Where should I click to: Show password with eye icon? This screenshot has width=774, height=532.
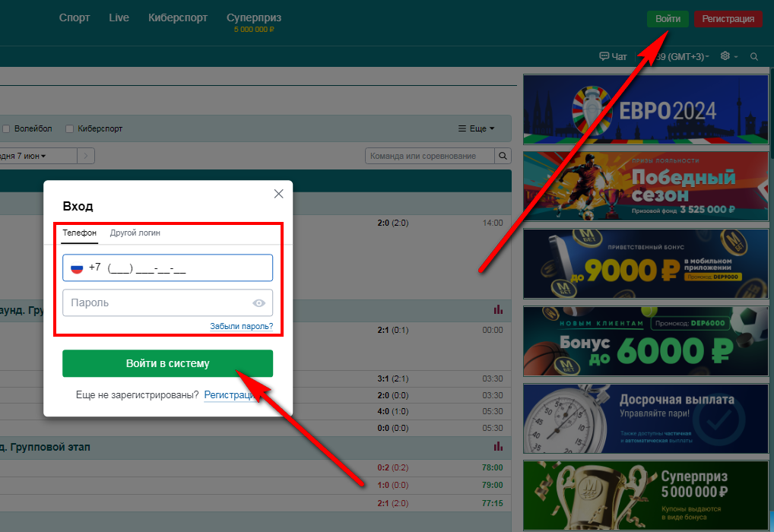click(x=259, y=303)
